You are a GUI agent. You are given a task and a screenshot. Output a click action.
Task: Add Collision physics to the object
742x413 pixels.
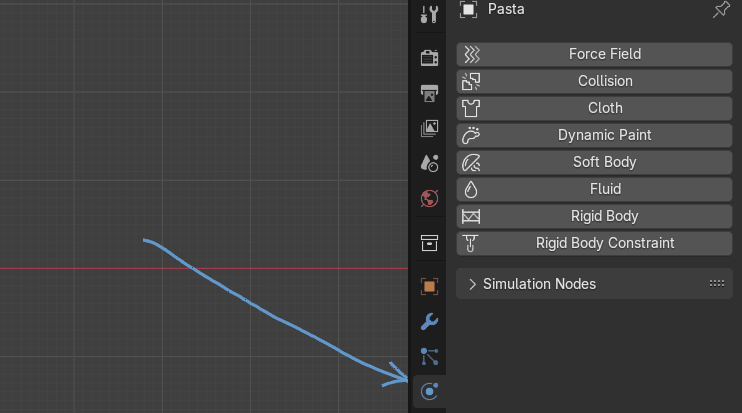[x=594, y=81]
